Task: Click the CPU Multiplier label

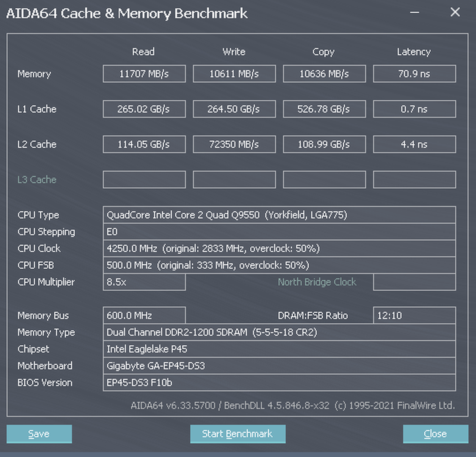Action: 46,282
